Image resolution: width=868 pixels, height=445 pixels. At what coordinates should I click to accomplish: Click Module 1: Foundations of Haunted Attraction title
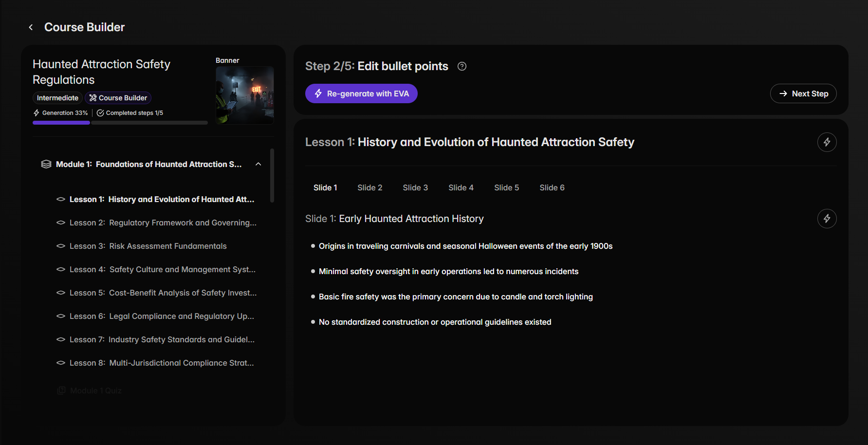pyautogui.click(x=148, y=164)
